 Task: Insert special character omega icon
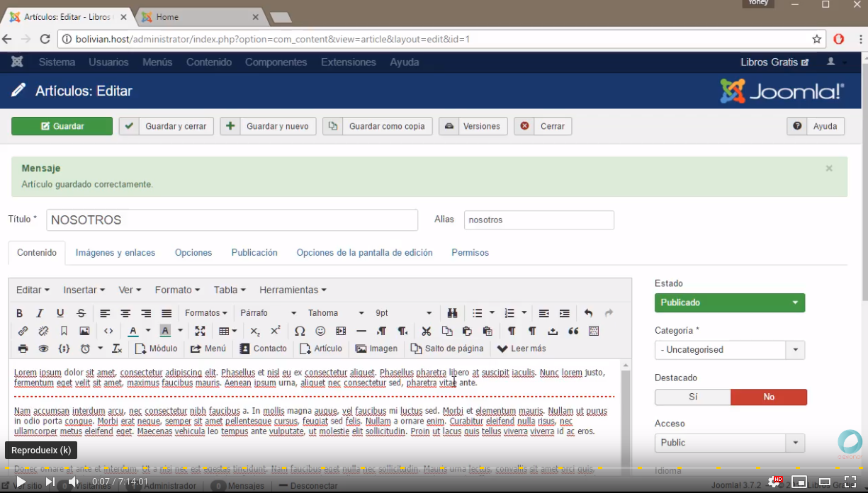tap(300, 331)
